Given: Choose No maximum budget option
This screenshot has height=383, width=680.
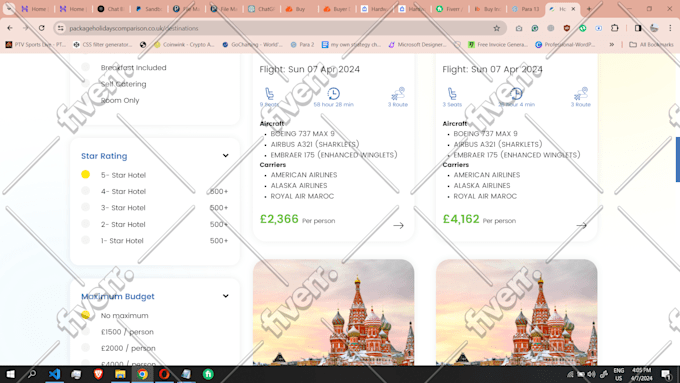Looking at the screenshot, I should [85, 315].
